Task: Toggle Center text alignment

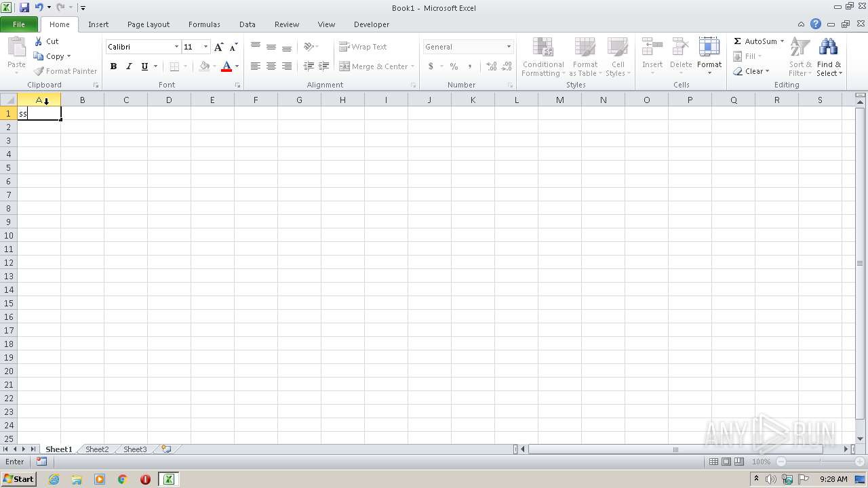Action: click(271, 66)
